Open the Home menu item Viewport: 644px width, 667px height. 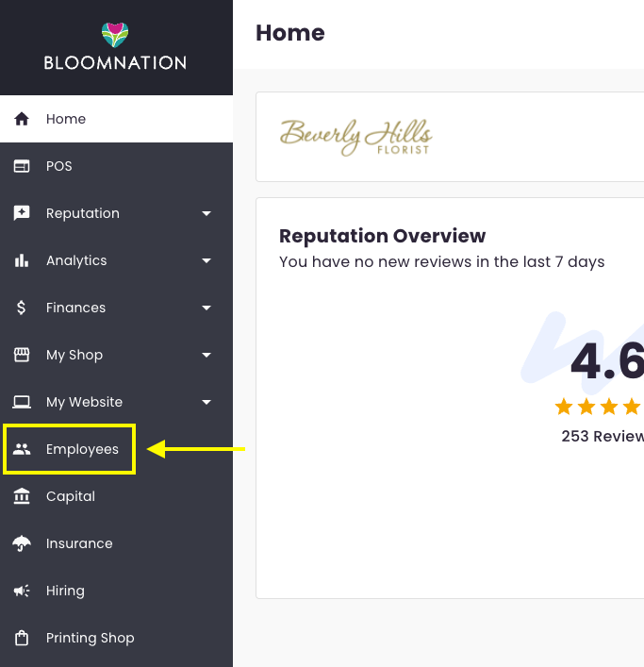(117, 119)
